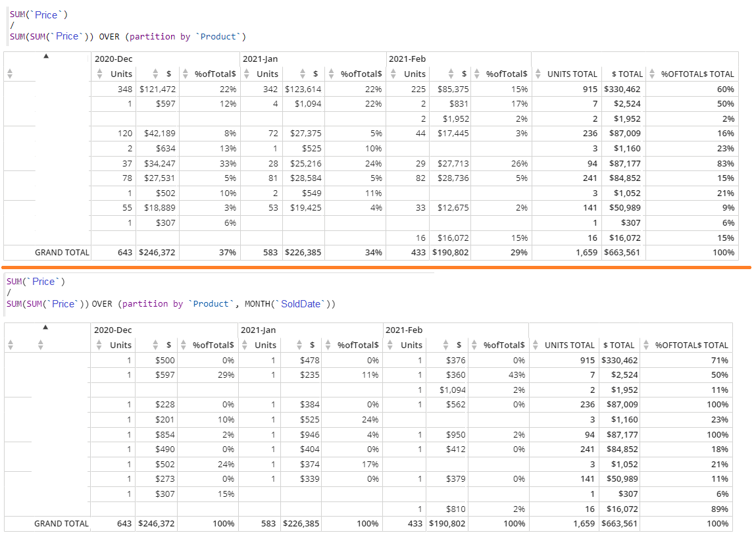Sort the %ofTotal$ column under 2021-Feb
Image resolution: width=756 pixels, height=537 pixels.
point(478,74)
